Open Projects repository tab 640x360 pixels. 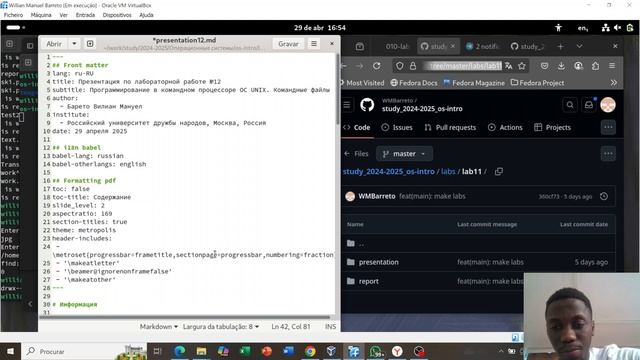coord(552,127)
